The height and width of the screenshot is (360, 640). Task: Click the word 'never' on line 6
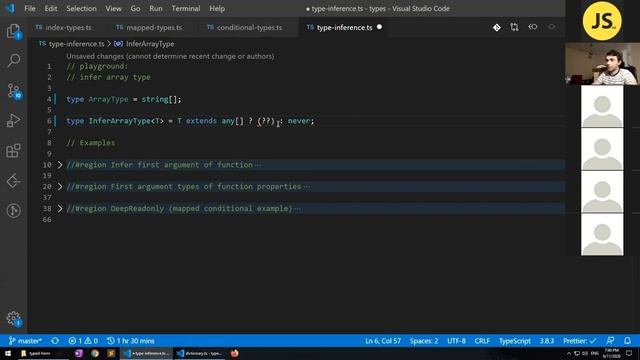299,121
